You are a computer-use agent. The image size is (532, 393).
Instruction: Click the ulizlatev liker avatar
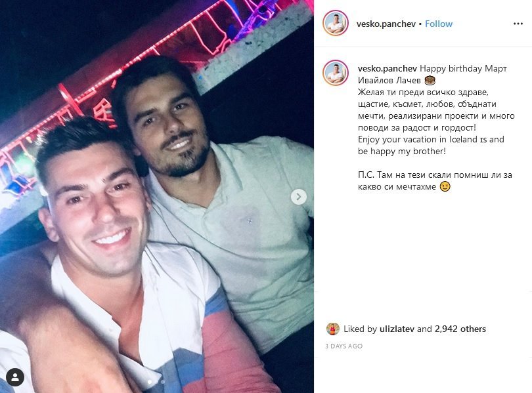tap(333, 329)
